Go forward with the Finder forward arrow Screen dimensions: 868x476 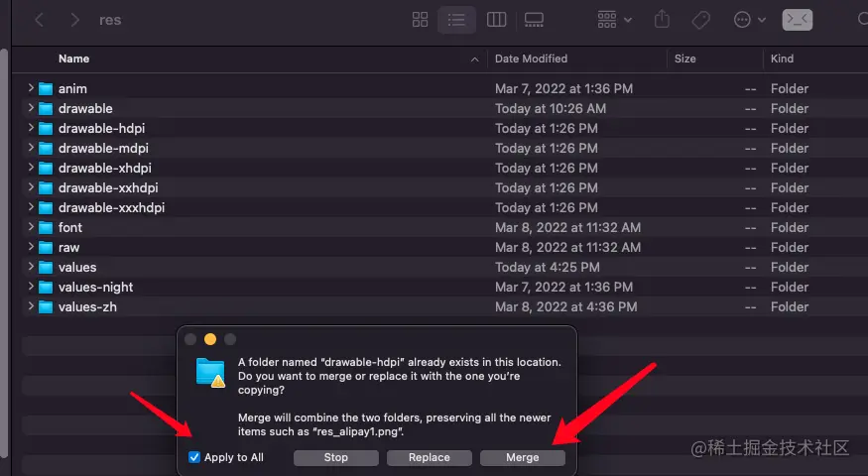[x=74, y=20]
